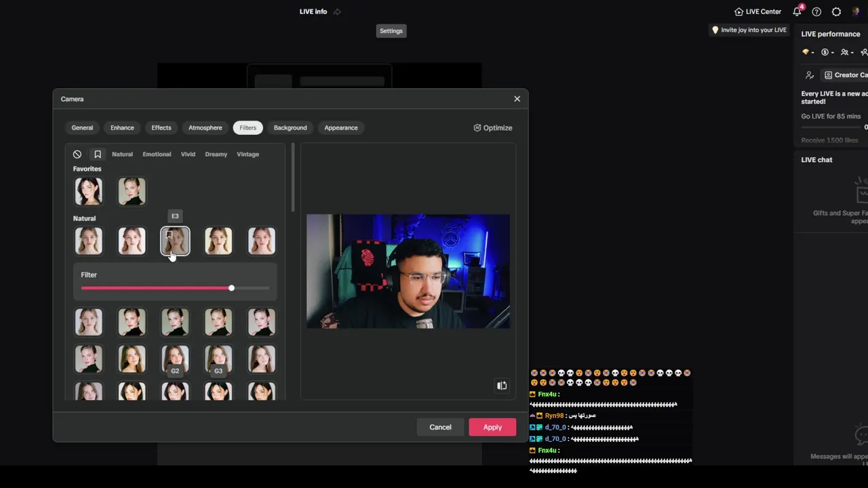Click the Optimize button
The image size is (868, 488).
[493, 127]
